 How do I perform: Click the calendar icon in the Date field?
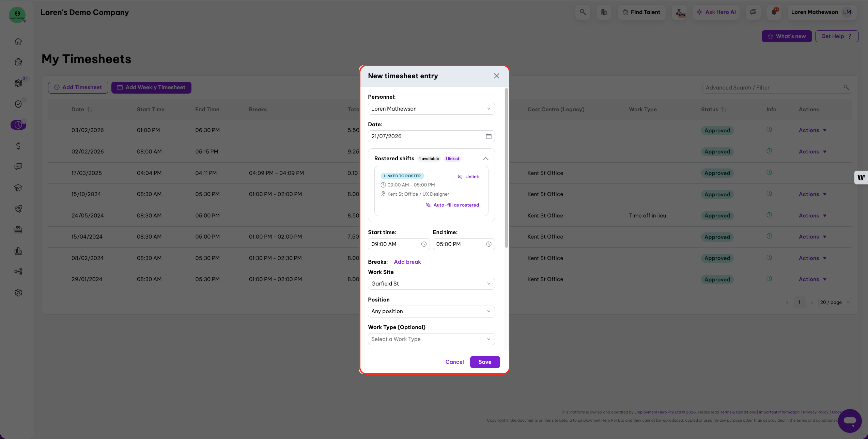(489, 136)
